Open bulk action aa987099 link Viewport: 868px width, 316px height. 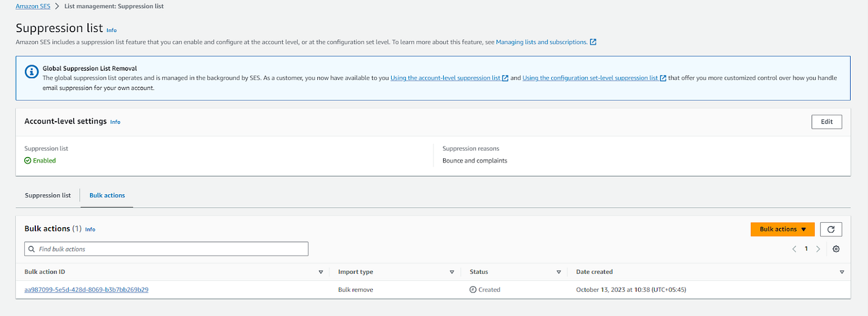pyautogui.click(x=86, y=289)
